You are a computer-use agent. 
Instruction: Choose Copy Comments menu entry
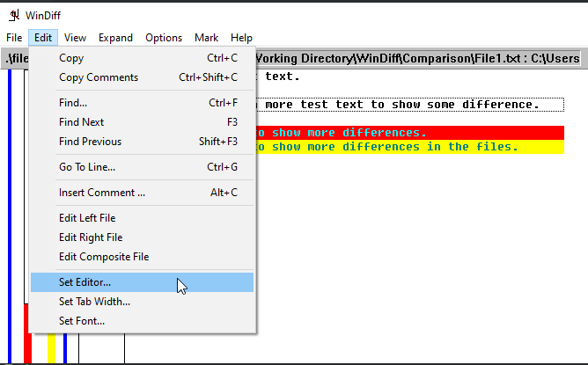click(142, 77)
